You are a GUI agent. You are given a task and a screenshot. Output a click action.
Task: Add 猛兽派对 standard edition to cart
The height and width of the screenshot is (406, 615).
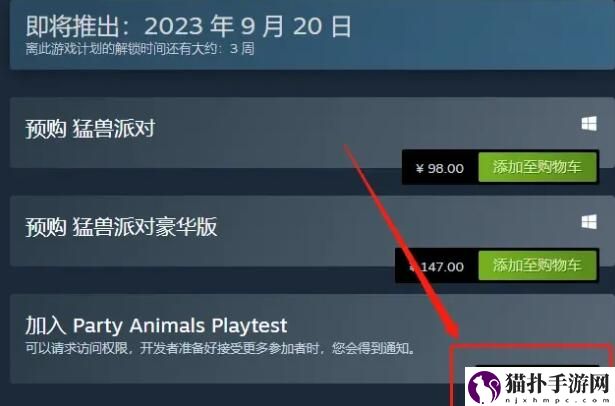coord(537,167)
